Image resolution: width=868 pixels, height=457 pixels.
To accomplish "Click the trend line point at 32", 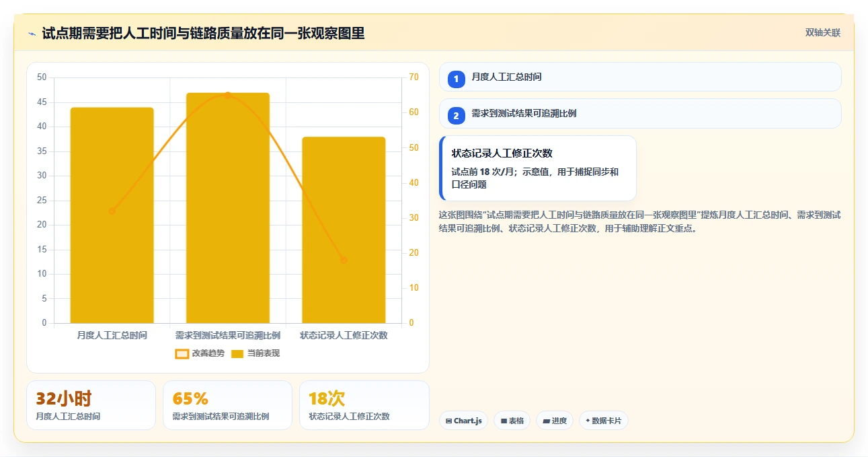I will (112, 211).
